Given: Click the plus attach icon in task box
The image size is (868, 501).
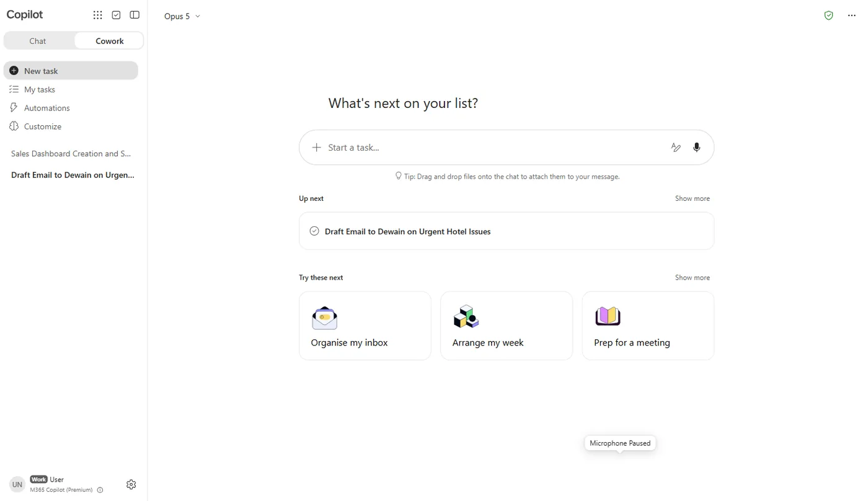Looking at the screenshot, I should point(316,147).
